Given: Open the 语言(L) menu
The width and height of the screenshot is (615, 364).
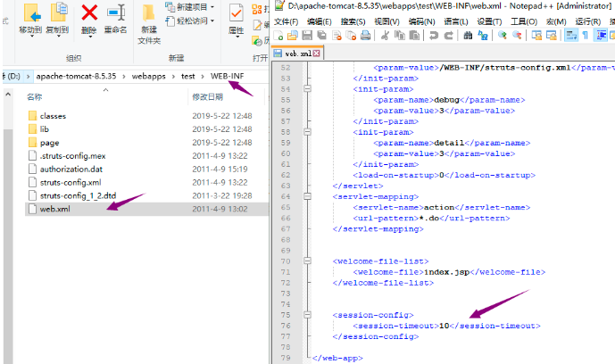Looking at the screenshot, I should tap(456, 22).
